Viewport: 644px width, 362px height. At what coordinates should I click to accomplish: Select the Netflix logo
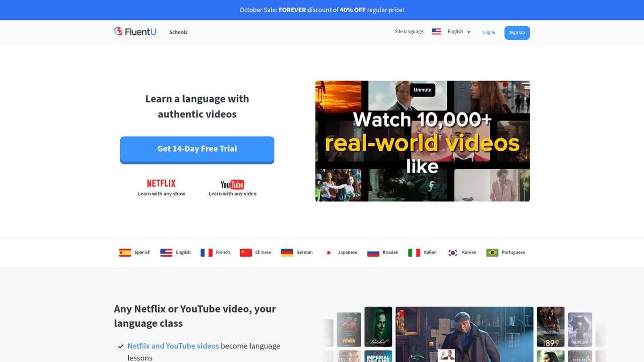point(161,183)
